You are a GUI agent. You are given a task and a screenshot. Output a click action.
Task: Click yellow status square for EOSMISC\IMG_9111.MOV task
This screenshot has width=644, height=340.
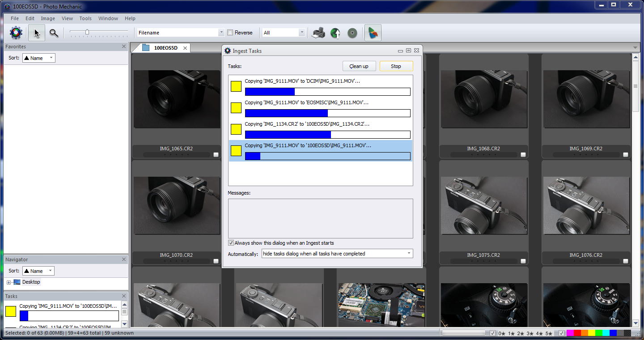coord(236,108)
